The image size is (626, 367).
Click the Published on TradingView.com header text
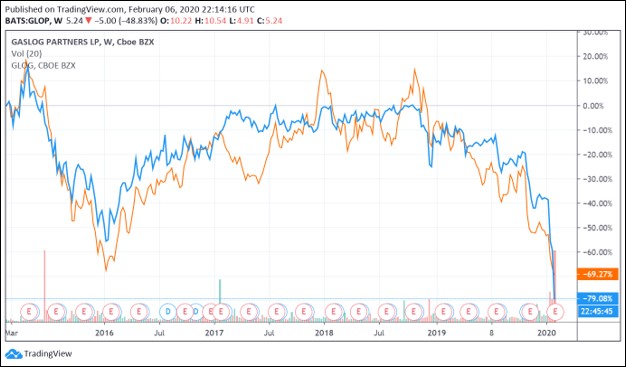[130, 10]
